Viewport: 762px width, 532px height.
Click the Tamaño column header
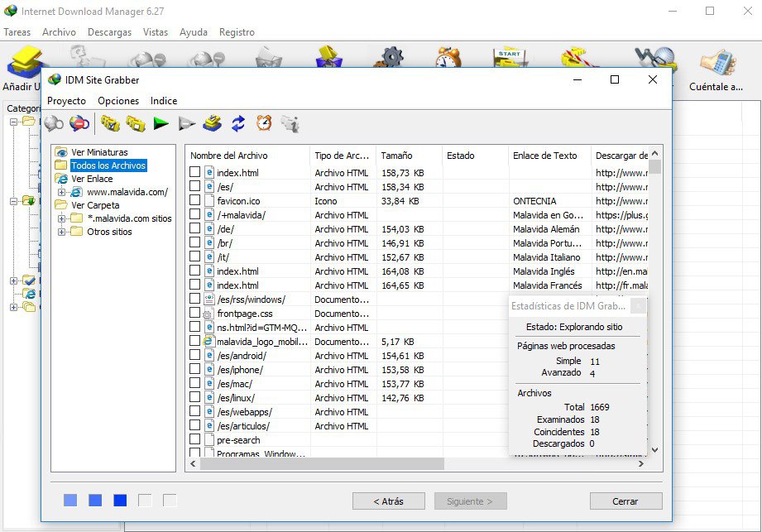396,156
